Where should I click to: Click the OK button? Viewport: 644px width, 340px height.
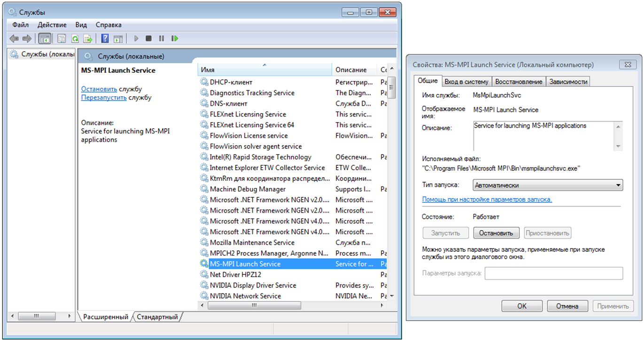(522, 306)
